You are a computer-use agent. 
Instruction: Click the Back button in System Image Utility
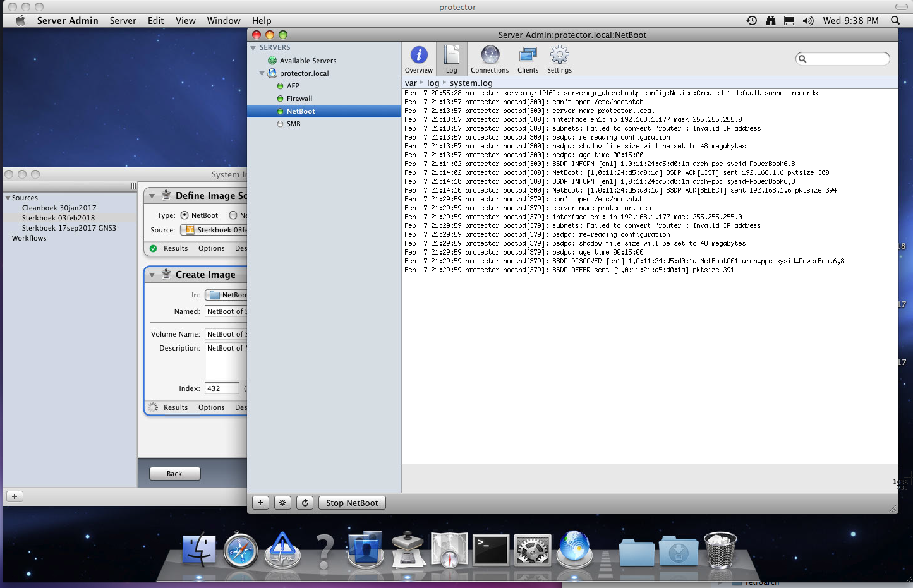(x=174, y=474)
